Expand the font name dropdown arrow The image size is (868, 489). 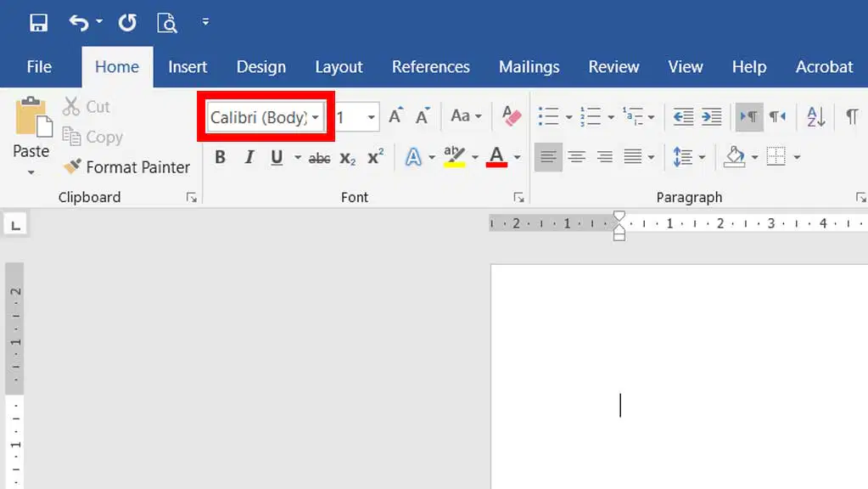pyautogui.click(x=316, y=117)
